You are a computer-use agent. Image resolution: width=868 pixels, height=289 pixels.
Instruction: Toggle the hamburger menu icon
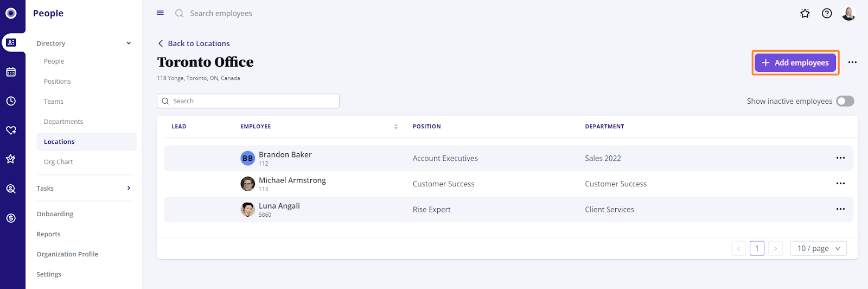tap(160, 13)
